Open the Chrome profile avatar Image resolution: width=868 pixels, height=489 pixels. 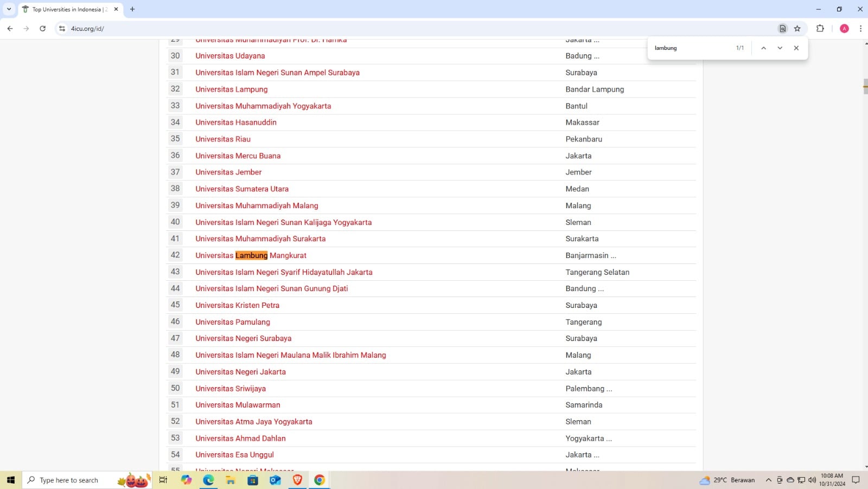pos(844,29)
